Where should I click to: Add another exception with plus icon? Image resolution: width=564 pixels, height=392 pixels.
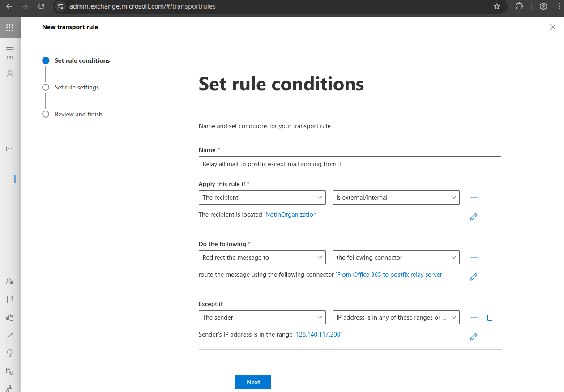coord(474,317)
